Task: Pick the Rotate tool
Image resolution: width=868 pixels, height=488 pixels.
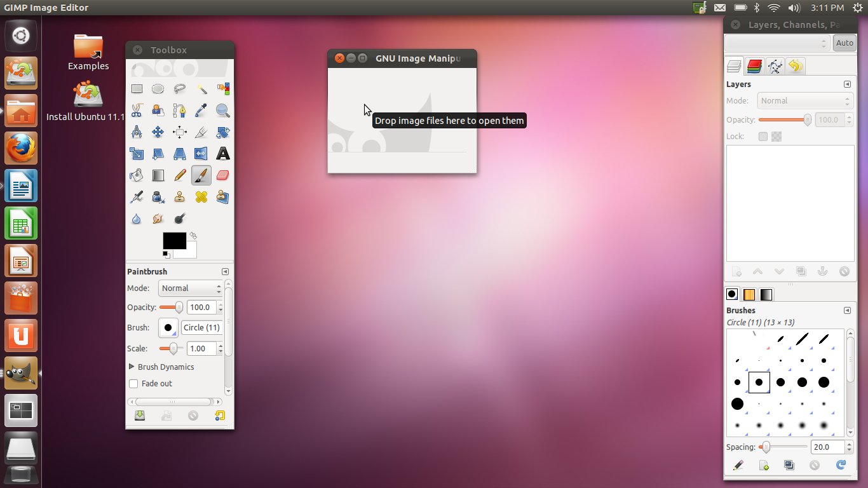Action: tap(223, 132)
